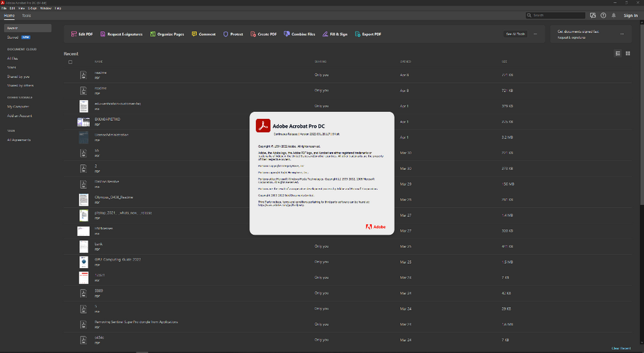
Task: Open the Protect tool
Action: (x=233, y=34)
